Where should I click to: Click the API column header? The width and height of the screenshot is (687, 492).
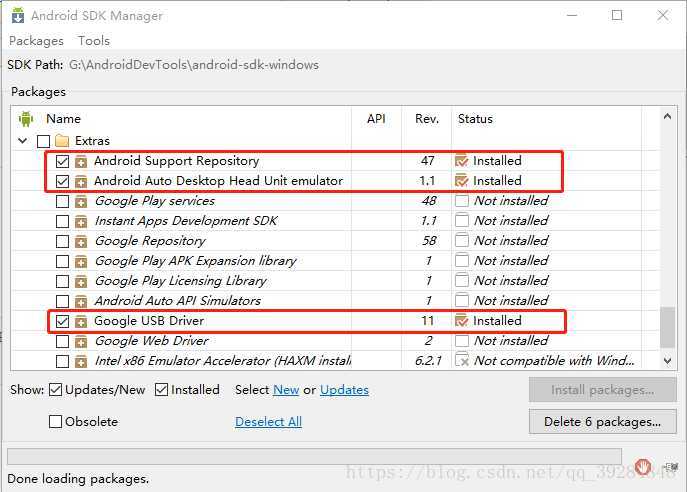click(x=376, y=119)
